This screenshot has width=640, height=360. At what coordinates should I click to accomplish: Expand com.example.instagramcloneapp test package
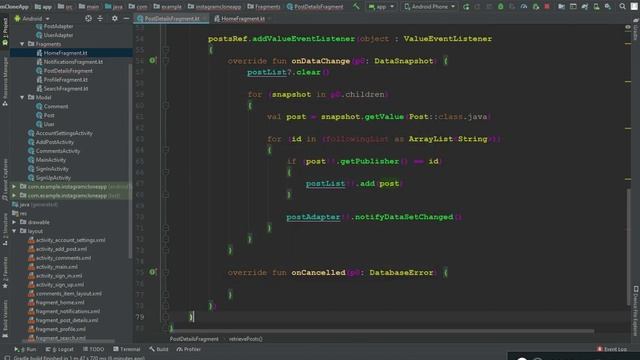[14, 196]
